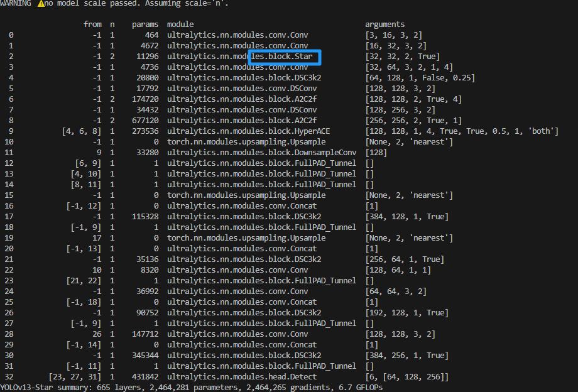
Task: Click arguments [64, 128, 1, False, 0.25]
Action: [x=420, y=78]
